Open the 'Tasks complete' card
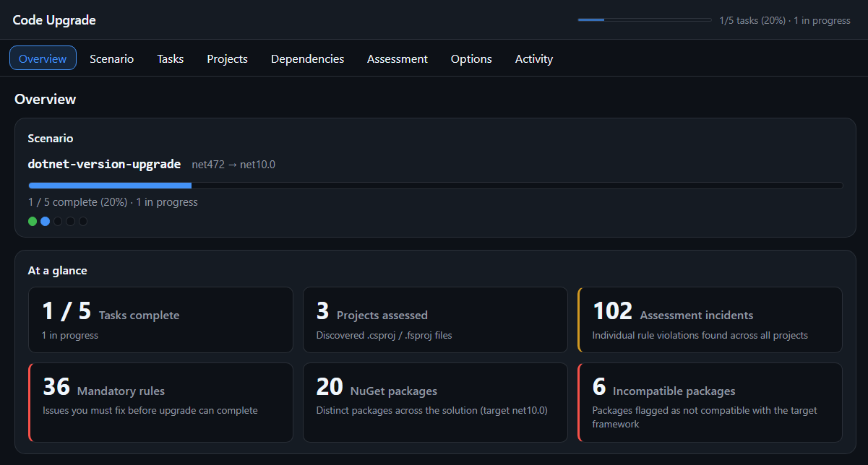 [160, 320]
